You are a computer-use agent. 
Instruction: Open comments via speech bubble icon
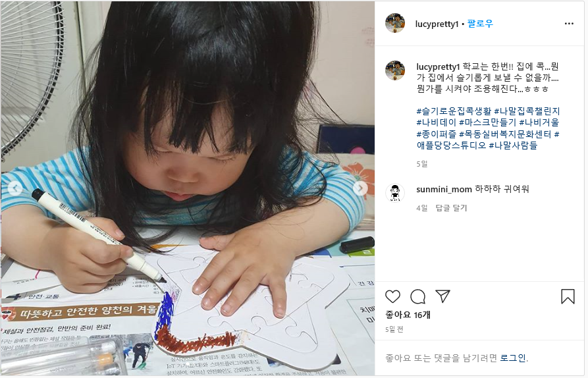(x=417, y=296)
